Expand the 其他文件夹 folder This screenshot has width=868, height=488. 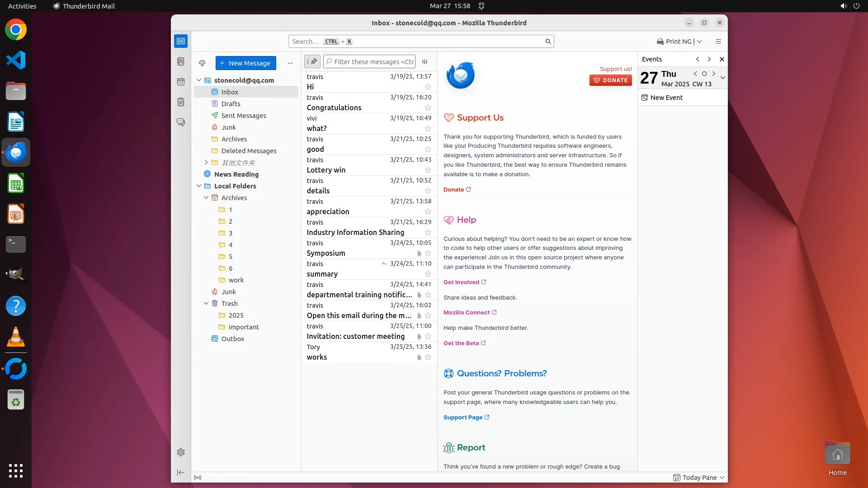206,163
